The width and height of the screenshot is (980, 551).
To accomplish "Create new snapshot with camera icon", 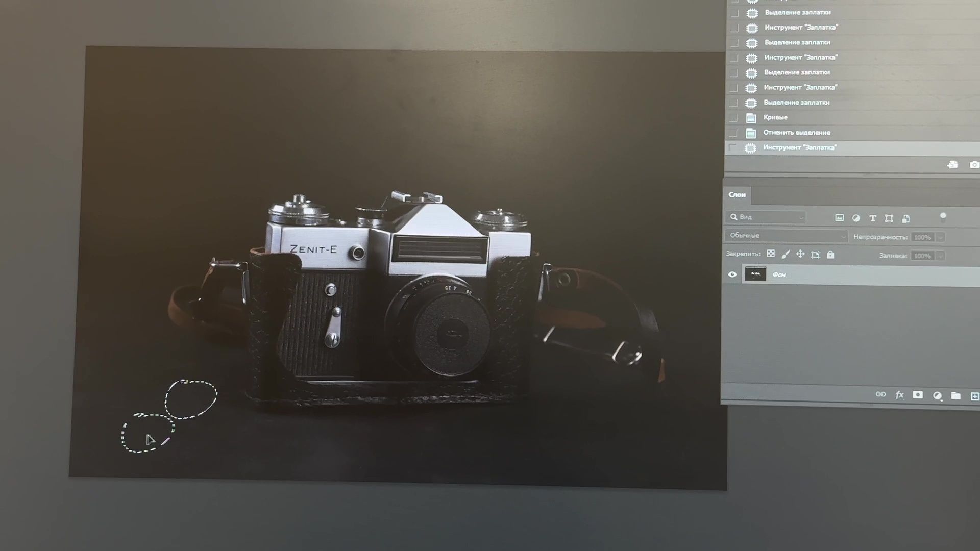I will pyautogui.click(x=974, y=165).
